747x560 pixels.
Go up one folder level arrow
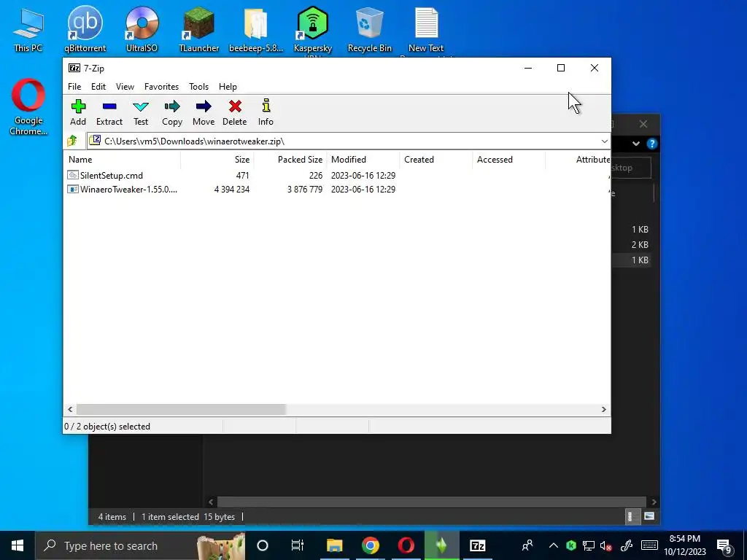pos(72,141)
